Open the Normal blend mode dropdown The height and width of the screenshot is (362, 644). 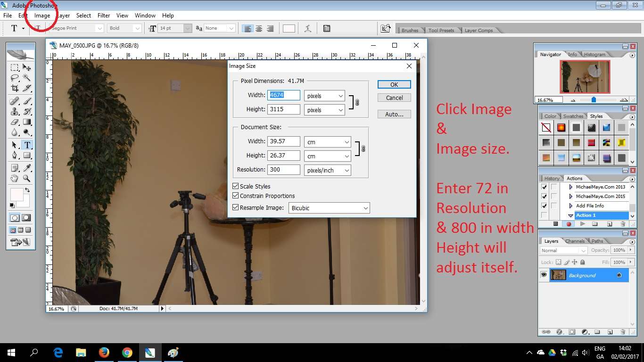[x=563, y=250]
